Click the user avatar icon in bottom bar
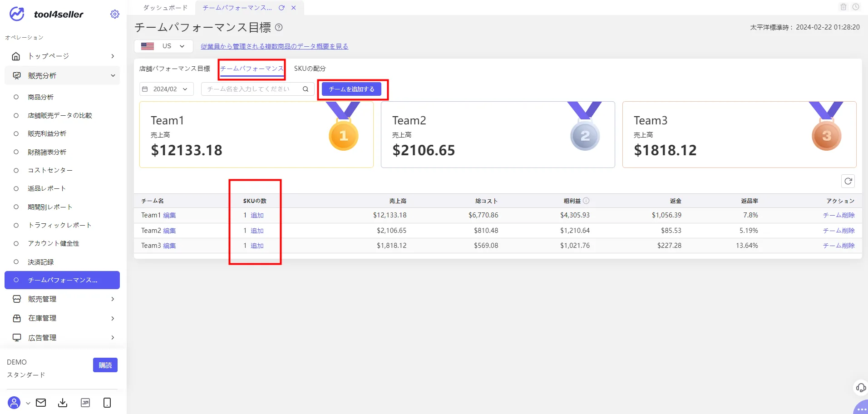The image size is (868, 414). (x=14, y=403)
